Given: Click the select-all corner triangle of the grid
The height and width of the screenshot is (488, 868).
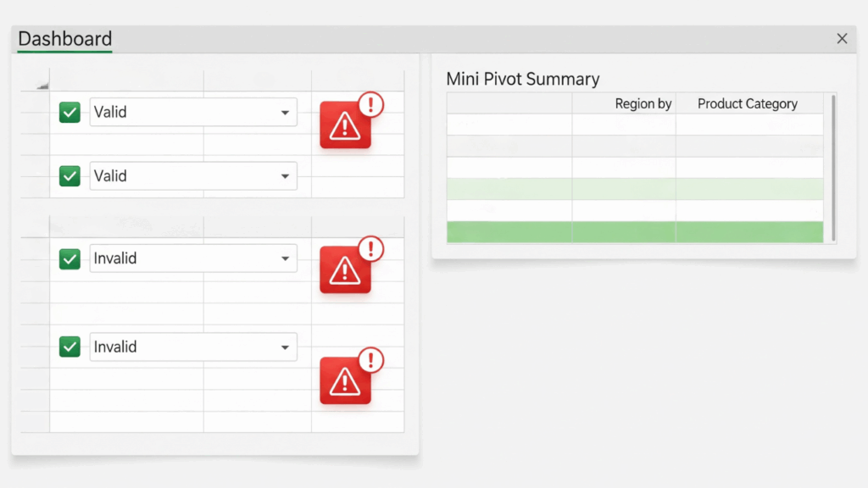Looking at the screenshot, I should (42, 85).
